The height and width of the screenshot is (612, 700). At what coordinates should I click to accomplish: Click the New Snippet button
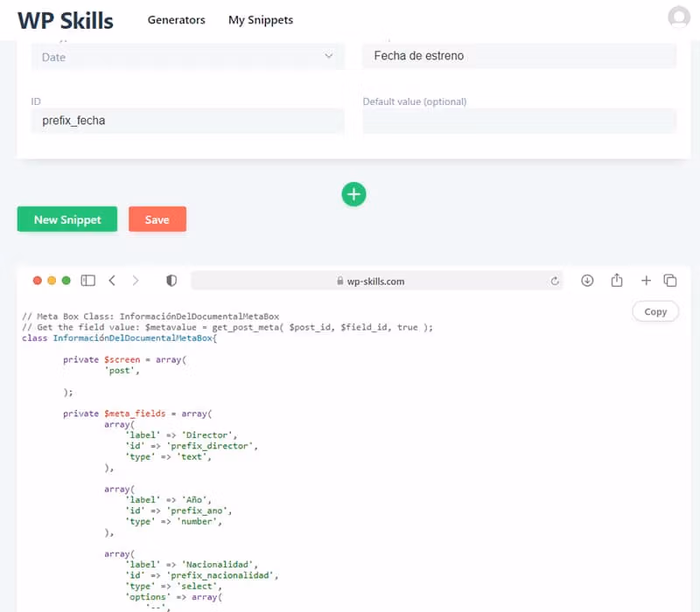[x=67, y=219]
